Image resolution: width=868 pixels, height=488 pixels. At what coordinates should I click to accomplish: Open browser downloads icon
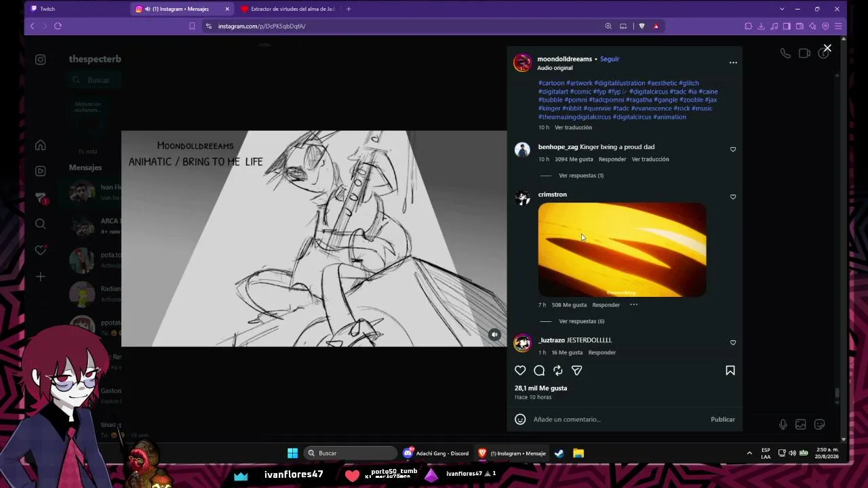[761, 26]
